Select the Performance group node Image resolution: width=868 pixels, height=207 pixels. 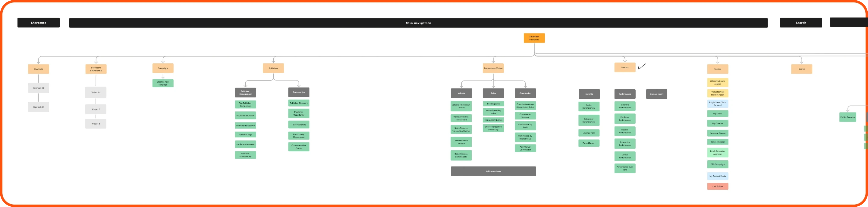[625, 94]
